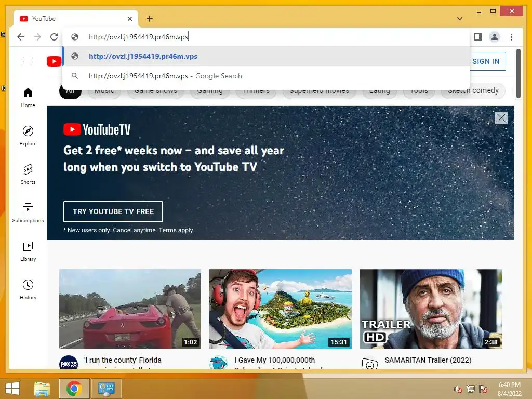Open the MrBeast island video thumbnail
Viewport: 532px width, 399px height.
280,309
